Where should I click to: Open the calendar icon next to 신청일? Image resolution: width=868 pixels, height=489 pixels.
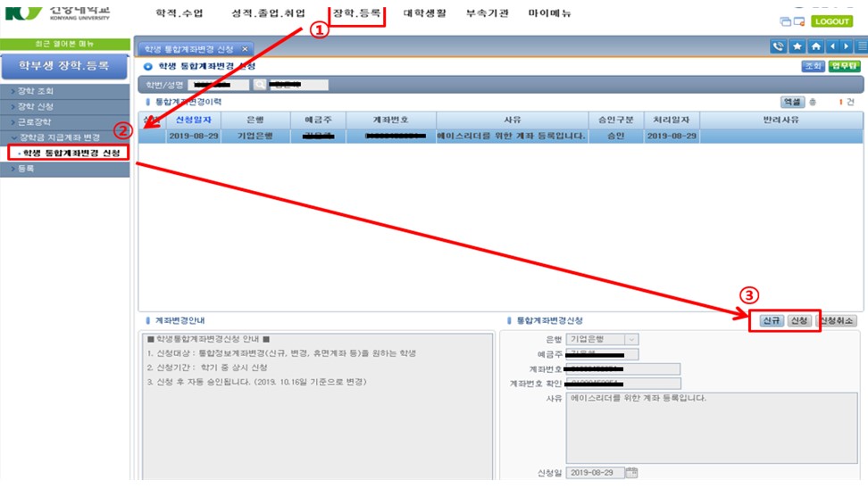(631, 472)
